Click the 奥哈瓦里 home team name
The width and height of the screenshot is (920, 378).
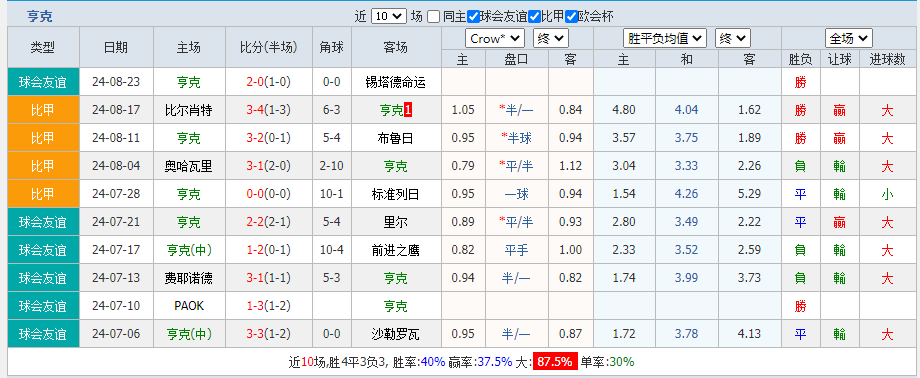point(189,166)
